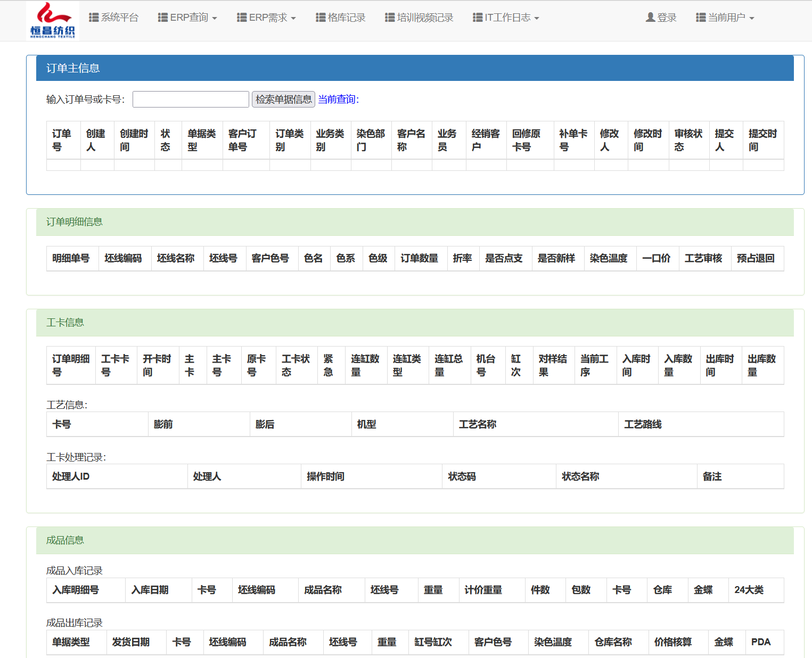Click the 客户订单号 column header
The image size is (812, 658).
pos(246,141)
